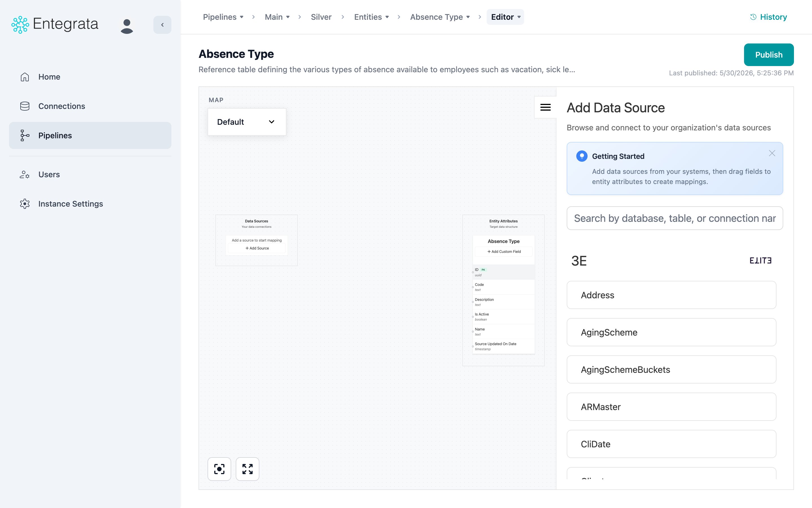Open the History view
812x508 pixels.
tap(768, 17)
